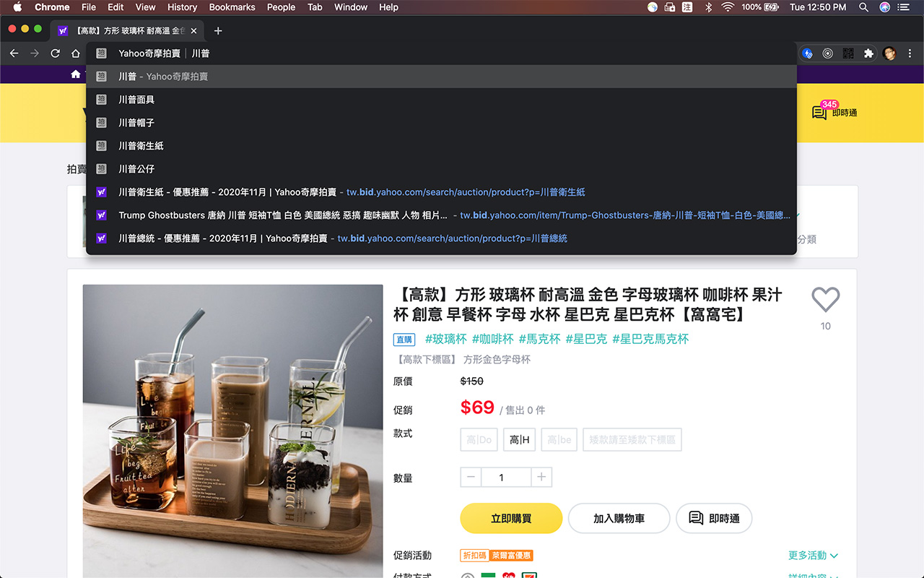The image size is (924, 578).
Task: Click the yellow 立即購買 button
Action: [510, 518]
